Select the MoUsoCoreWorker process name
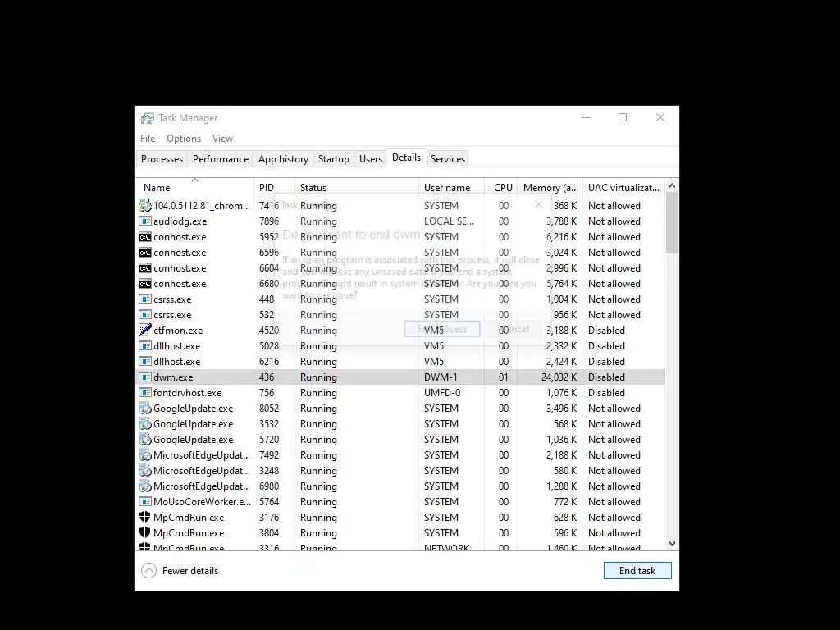This screenshot has height=630, width=840. point(202,502)
